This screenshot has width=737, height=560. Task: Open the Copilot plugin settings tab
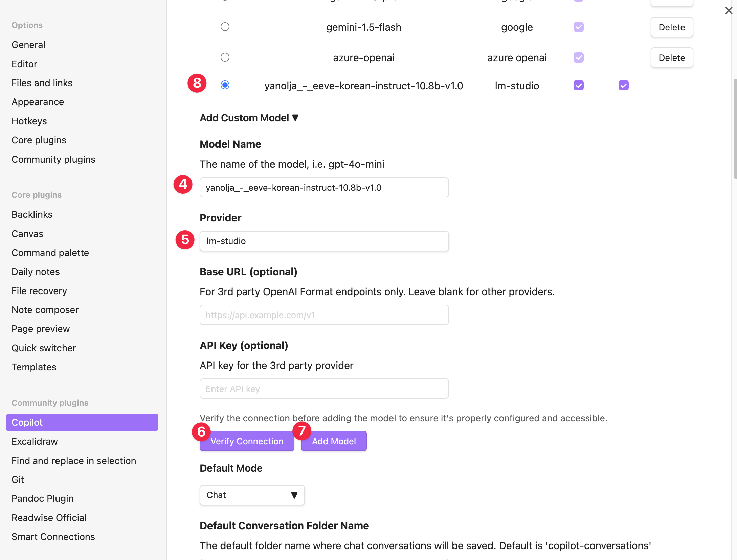(x=82, y=422)
